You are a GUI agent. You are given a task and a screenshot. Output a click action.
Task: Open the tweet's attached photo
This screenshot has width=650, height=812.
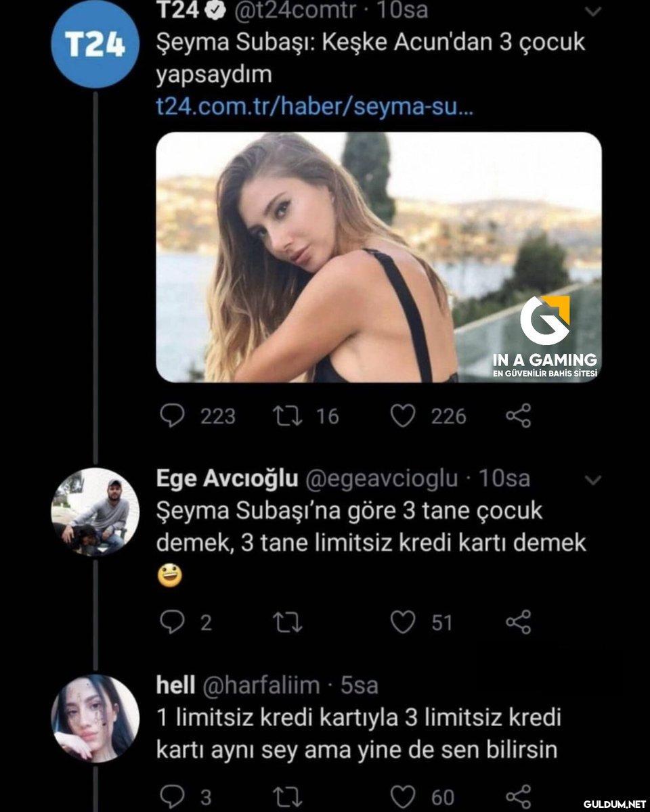point(378,257)
